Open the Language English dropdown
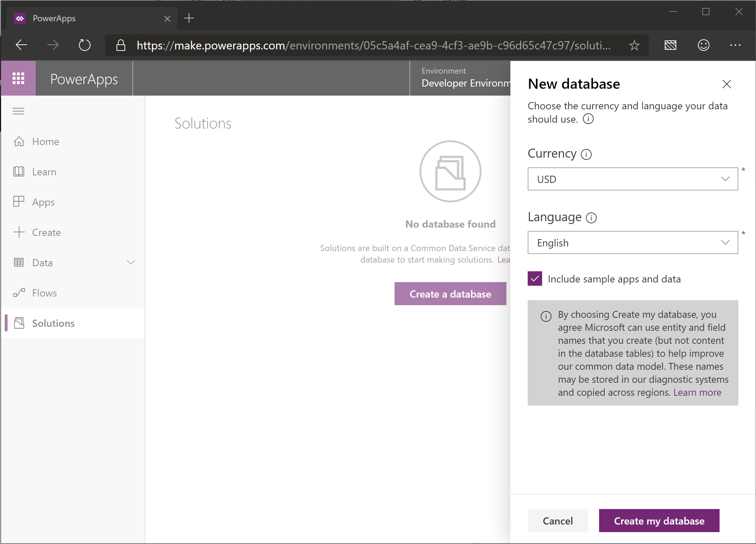The width and height of the screenshot is (756, 544). click(x=633, y=242)
